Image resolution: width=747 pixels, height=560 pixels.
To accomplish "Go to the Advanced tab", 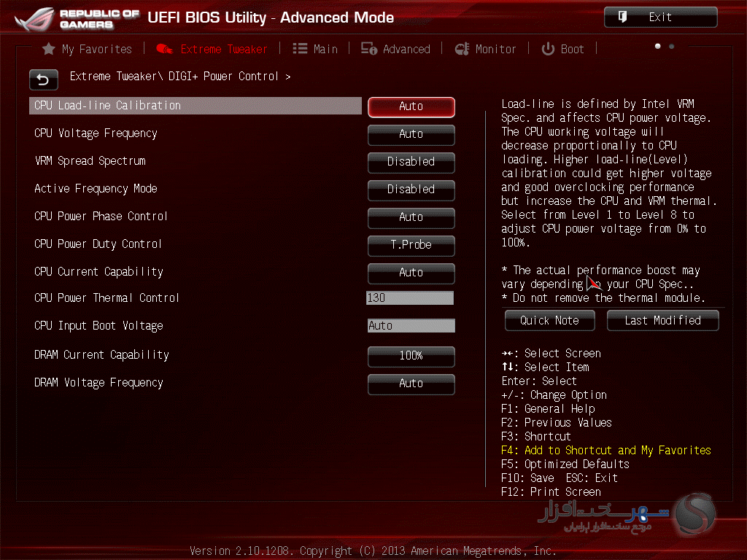I will 395,49.
